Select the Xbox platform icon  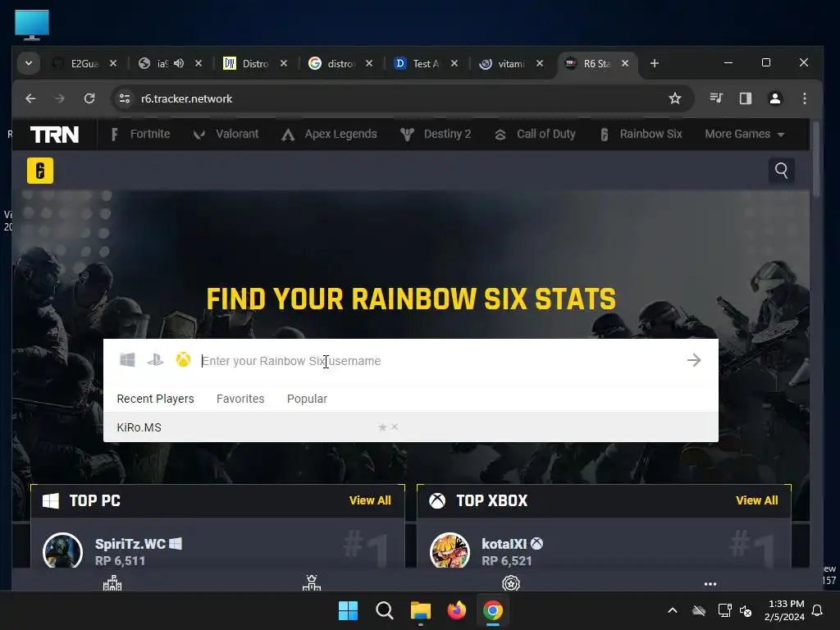pyautogui.click(x=183, y=359)
